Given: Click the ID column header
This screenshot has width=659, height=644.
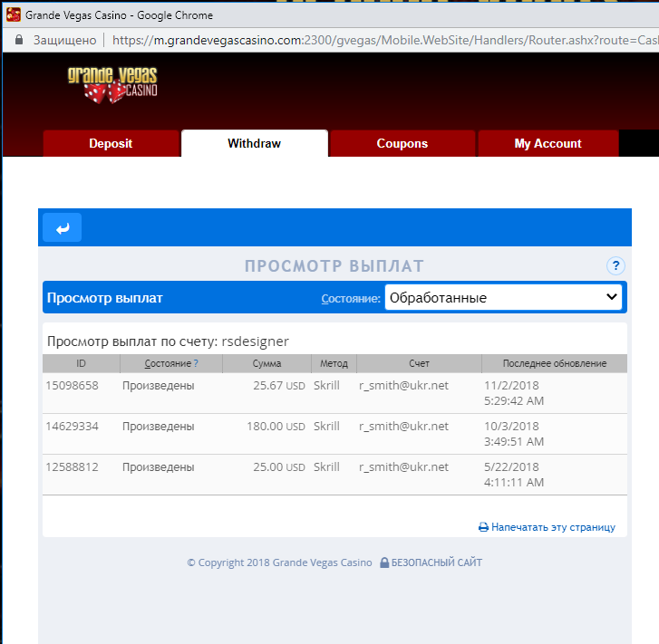Looking at the screenshot, I should (x=81, y=363).
